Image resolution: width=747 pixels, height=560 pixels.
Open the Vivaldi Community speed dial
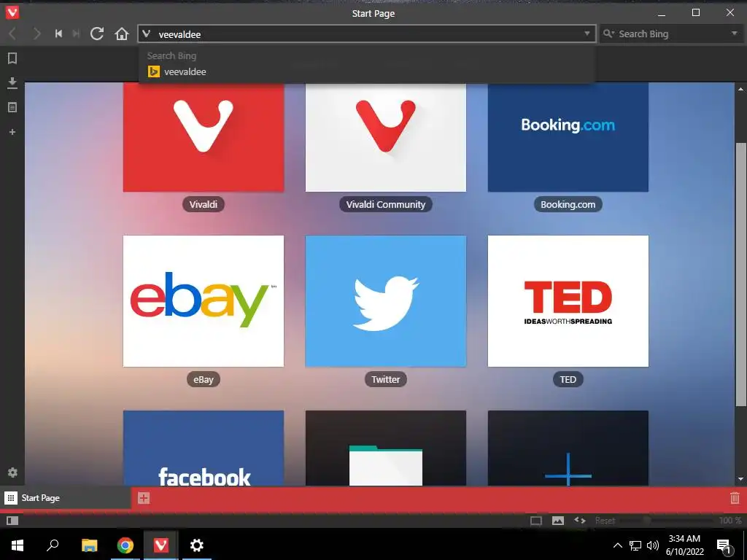coord(386,137)
